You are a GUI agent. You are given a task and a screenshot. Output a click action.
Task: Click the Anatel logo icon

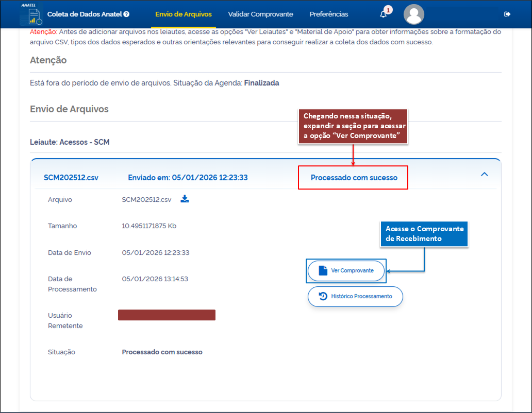point(31,15)
